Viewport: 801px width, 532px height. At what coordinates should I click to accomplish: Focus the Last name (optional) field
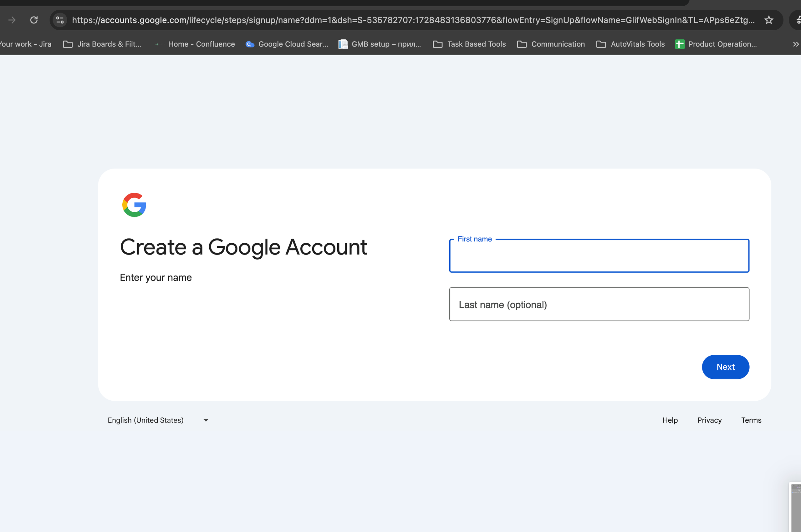pos(599,304)
